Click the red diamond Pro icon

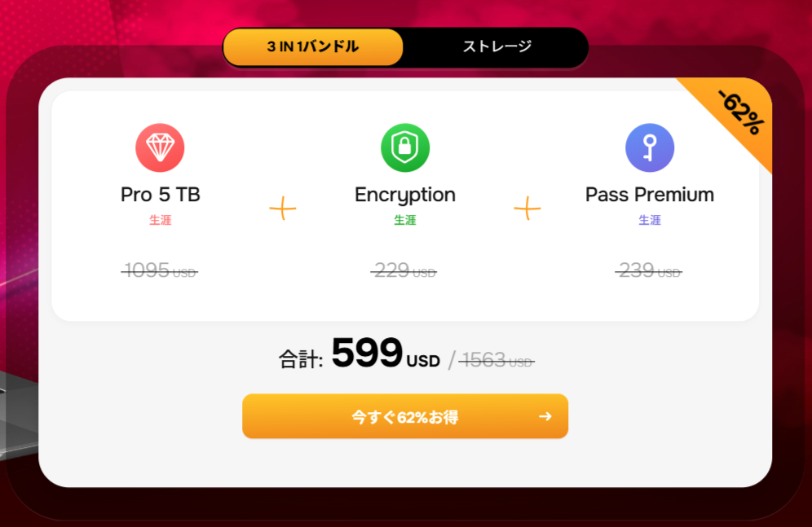tap(160, 148)
